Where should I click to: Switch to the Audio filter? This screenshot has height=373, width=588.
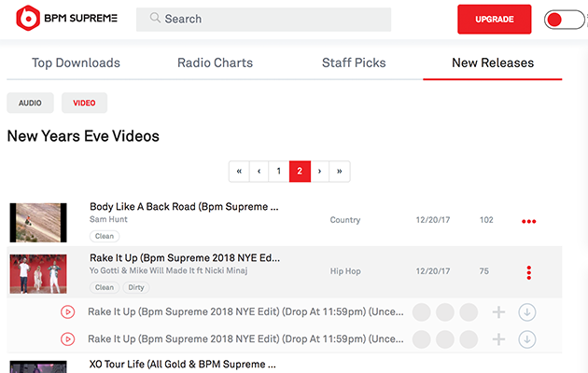pyautogui.click(x=30, y=104)
